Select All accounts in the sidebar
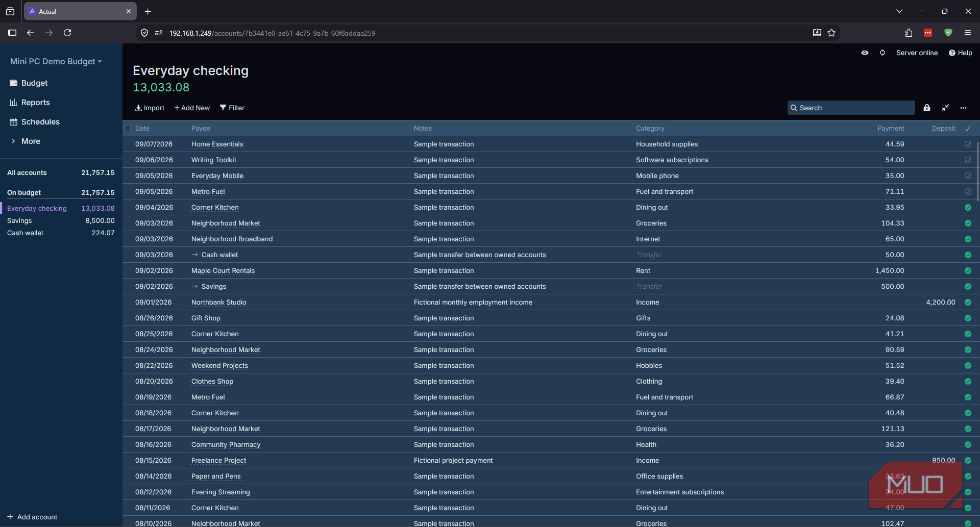Viewport: 980px width, 527px height. click(x=61, y=172)
